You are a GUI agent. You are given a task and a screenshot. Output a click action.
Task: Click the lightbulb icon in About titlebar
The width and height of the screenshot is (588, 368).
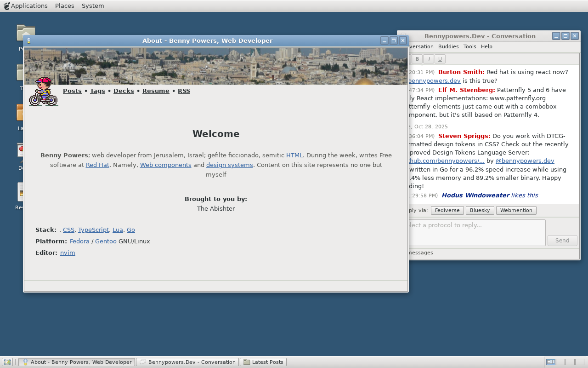pyautogui.click(x=28, y=40)
